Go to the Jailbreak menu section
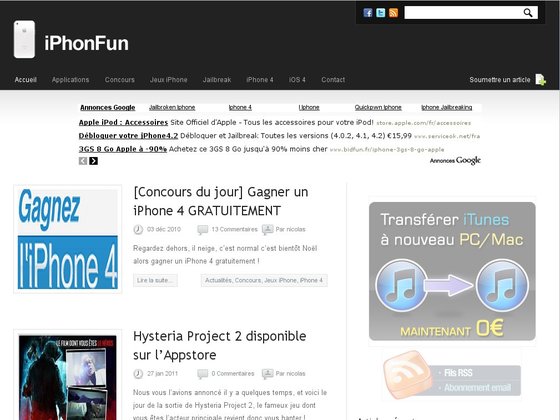Image resolution: width=560 pixels, height=420 pixels. coord(217,80)
